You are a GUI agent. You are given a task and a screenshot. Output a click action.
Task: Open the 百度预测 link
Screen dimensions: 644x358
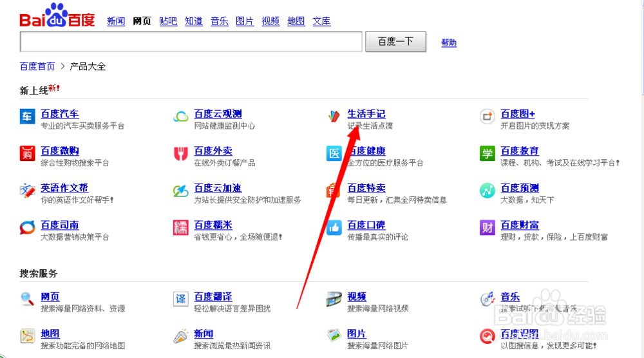coord(520,187)
